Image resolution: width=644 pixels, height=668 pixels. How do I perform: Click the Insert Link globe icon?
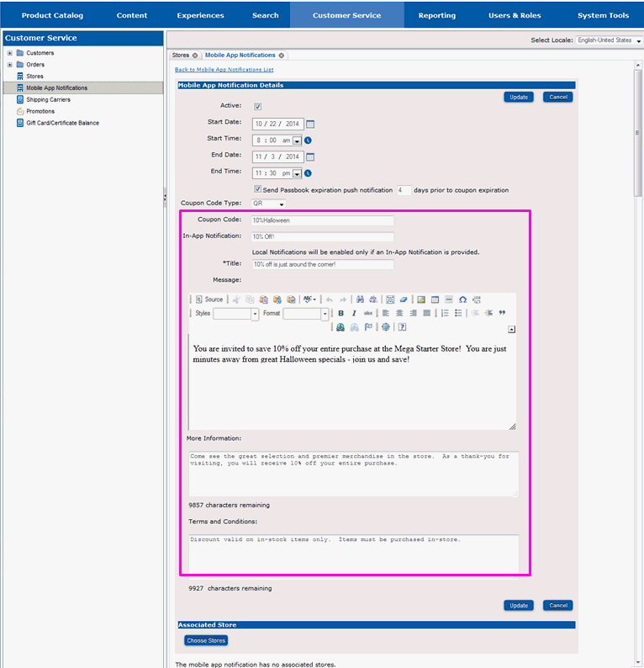pos(340,326)
